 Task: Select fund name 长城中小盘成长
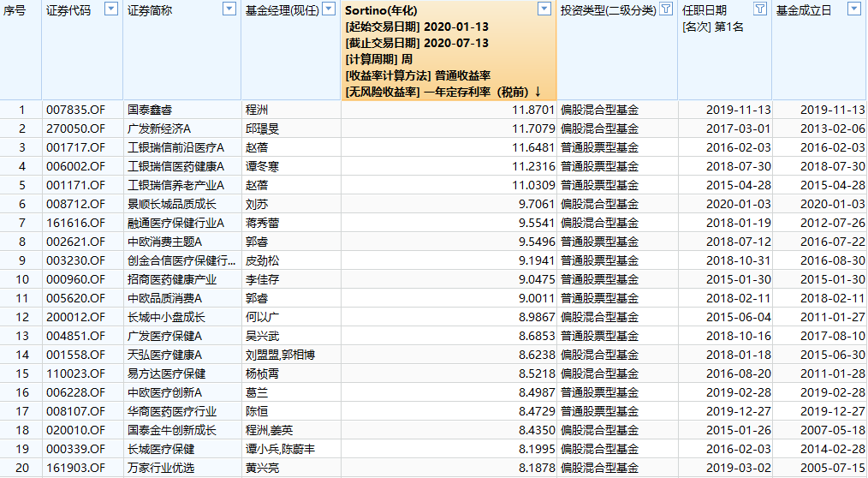166,317
